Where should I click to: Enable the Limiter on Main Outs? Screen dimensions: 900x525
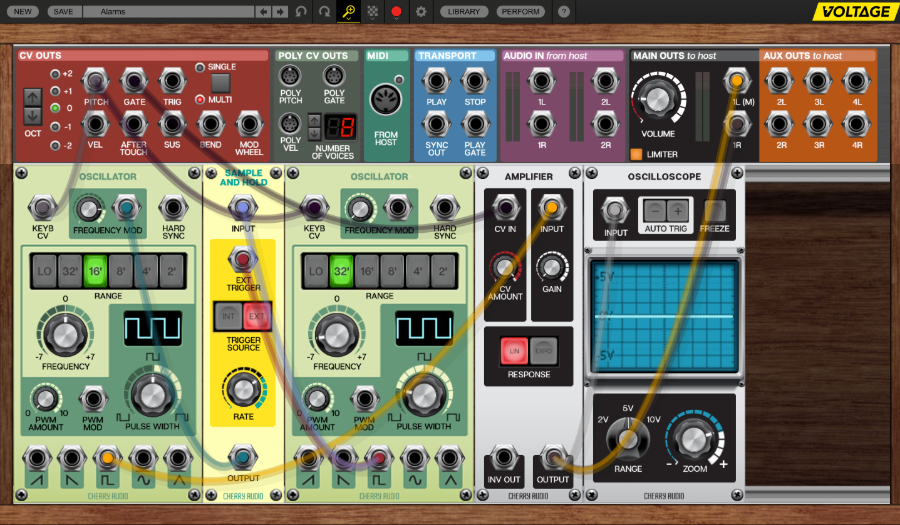[636, 154]
